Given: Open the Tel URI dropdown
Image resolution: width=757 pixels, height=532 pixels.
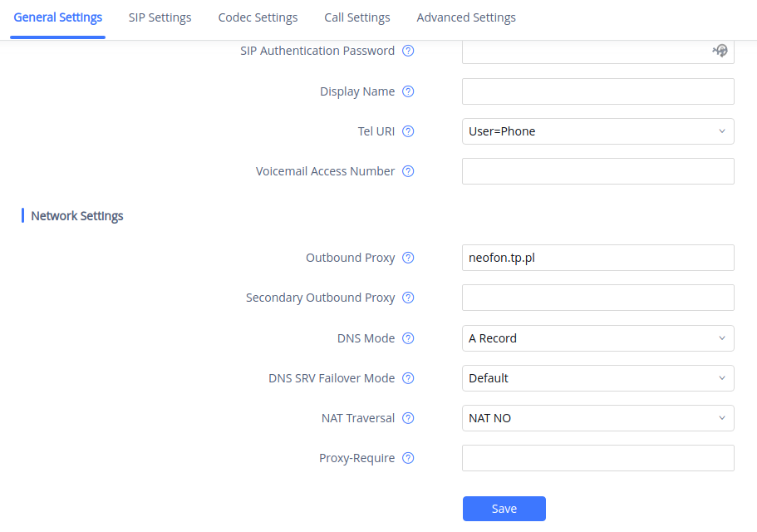Looking at the screenshot, I should click(597, 131).
